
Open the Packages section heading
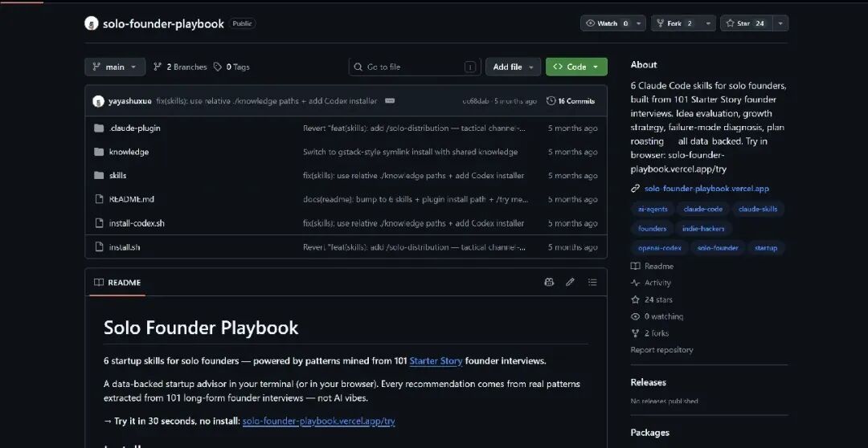650,433
